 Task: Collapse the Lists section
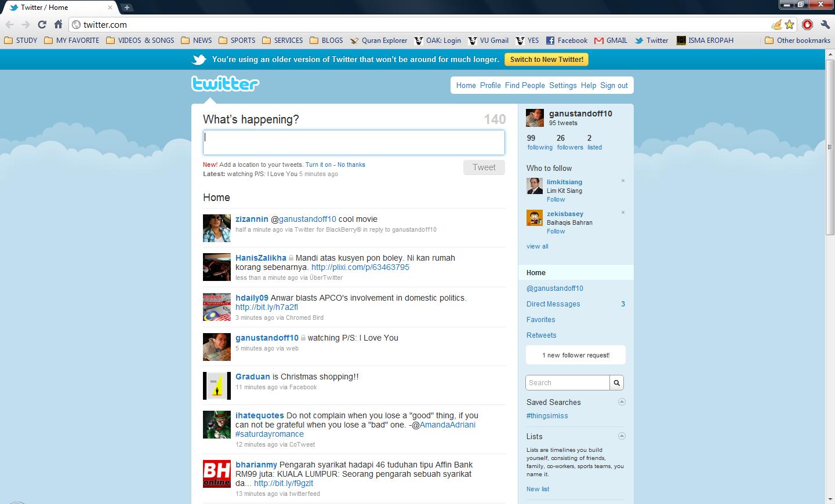tap(622, 436)
